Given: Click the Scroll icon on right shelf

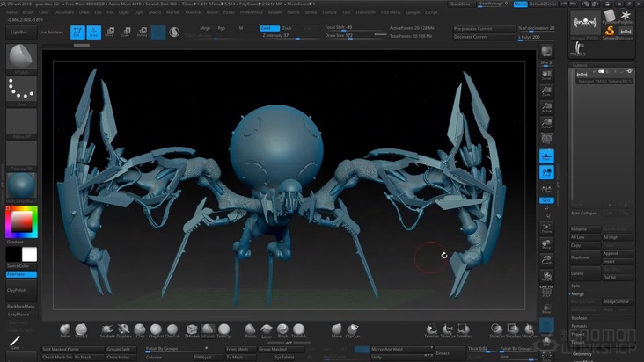Looking at the screenshot, I should pos(546,75).
